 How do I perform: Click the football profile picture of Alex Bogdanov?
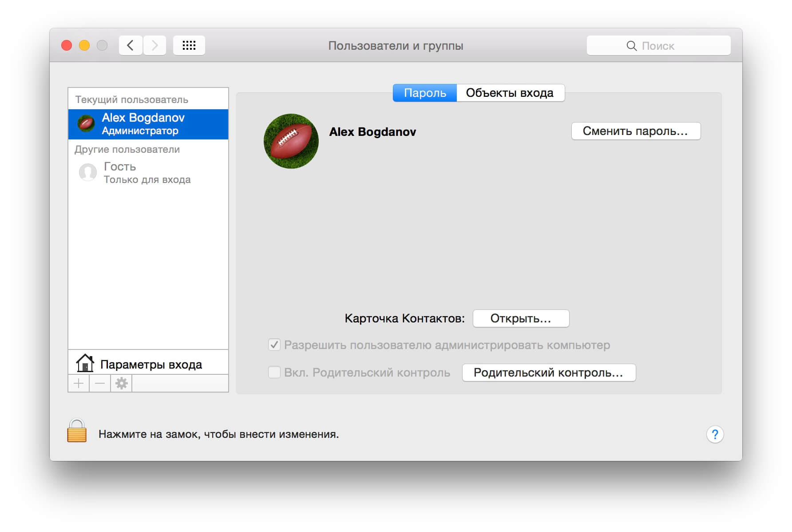291,141
